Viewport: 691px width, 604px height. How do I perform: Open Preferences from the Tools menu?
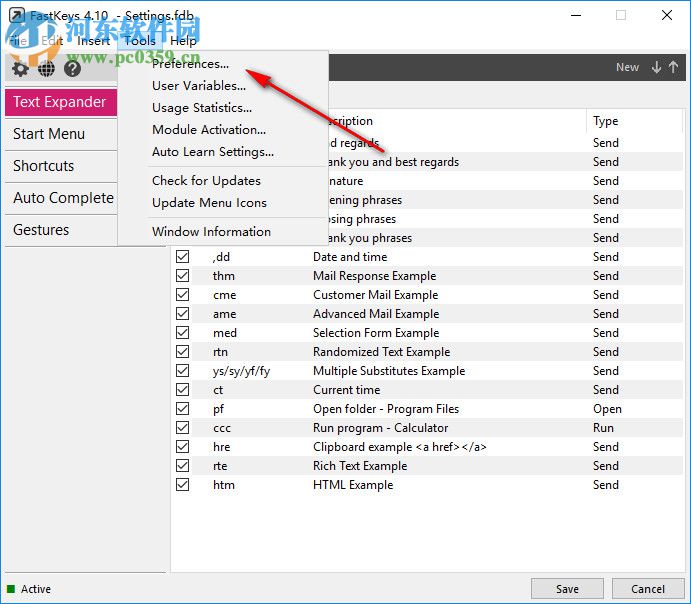point(190,64)
